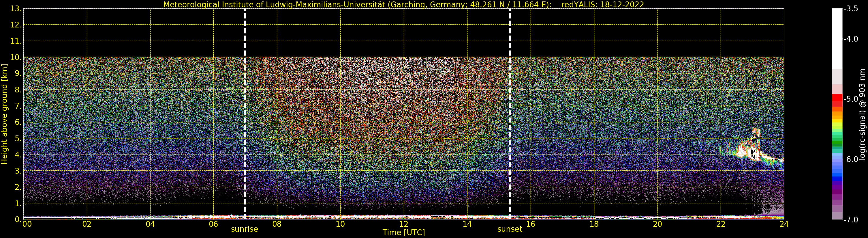Image resolution: width=868 pixels, height=238 pixels.
Task: Click the '22' time-axis tick label
Action: 721,224
